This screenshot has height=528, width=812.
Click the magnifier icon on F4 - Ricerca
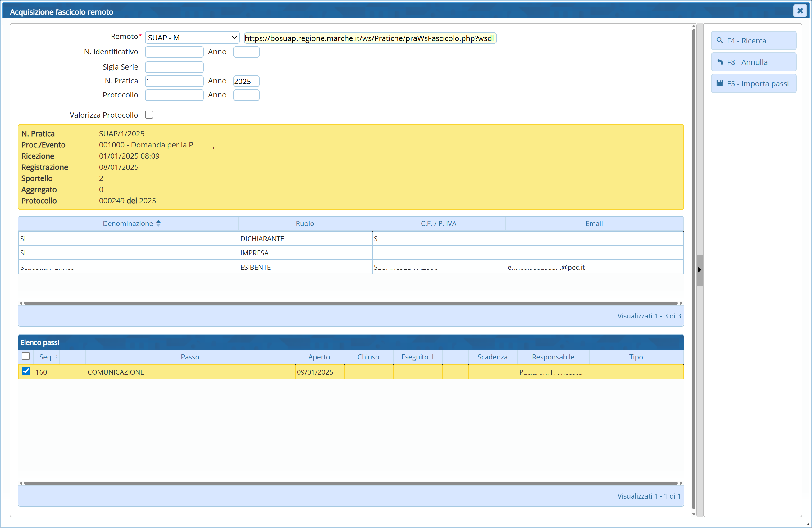tap(719, 41)
